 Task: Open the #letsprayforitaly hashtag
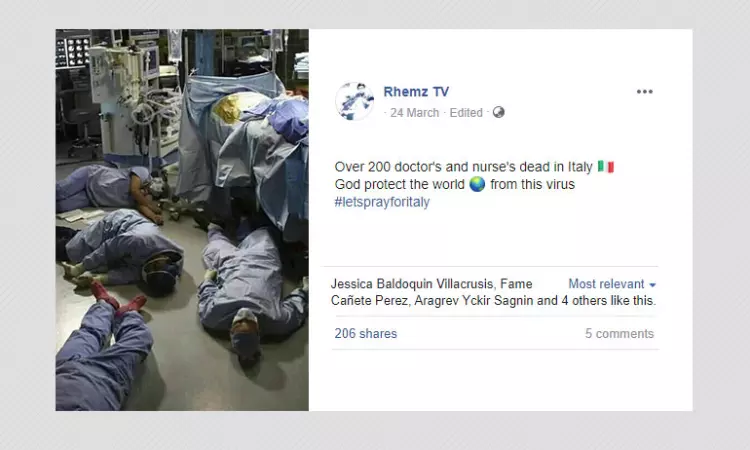tap(382, 202)
